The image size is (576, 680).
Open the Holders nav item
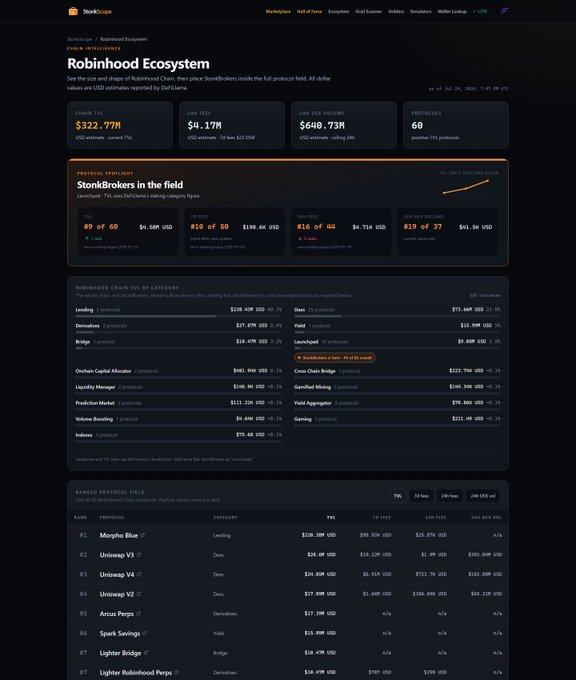[396, 11]
